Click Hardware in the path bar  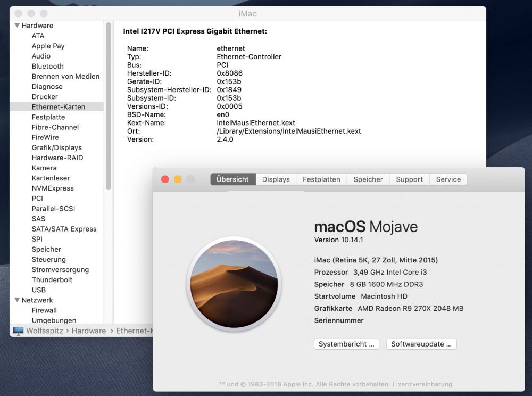click(x=89, y=331)
